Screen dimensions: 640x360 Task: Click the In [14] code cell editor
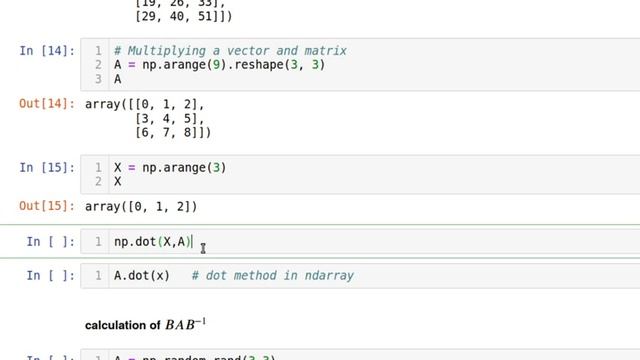tap(360, 64)
